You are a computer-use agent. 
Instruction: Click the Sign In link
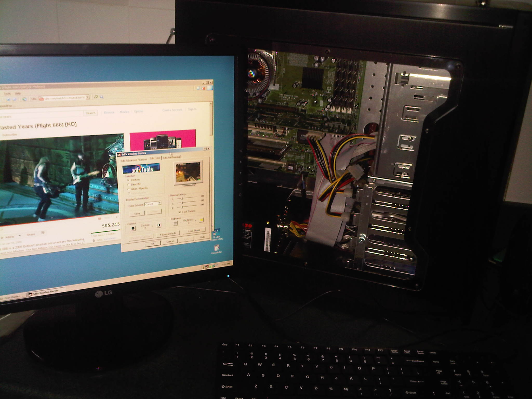[192, 109]
